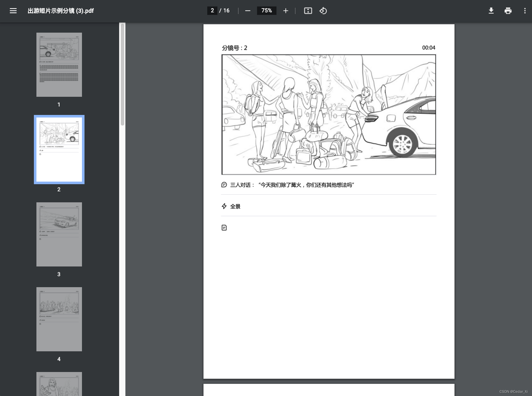Image resolution: width=532 pixels, height=396 pixels.
Task: Open the more actions three-dot menu
Action: point(525,11)
